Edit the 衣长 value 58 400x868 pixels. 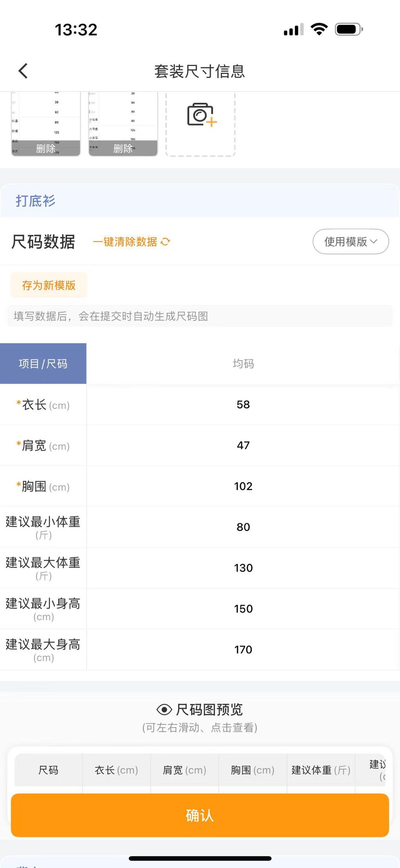coord(243,404)
